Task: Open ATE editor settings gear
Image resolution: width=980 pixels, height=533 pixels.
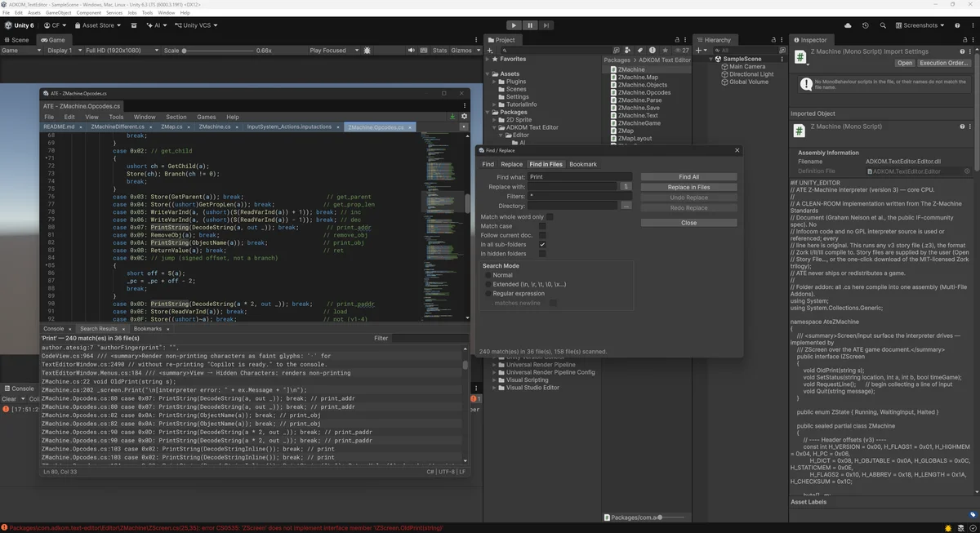Action: (x=465, y=117)
